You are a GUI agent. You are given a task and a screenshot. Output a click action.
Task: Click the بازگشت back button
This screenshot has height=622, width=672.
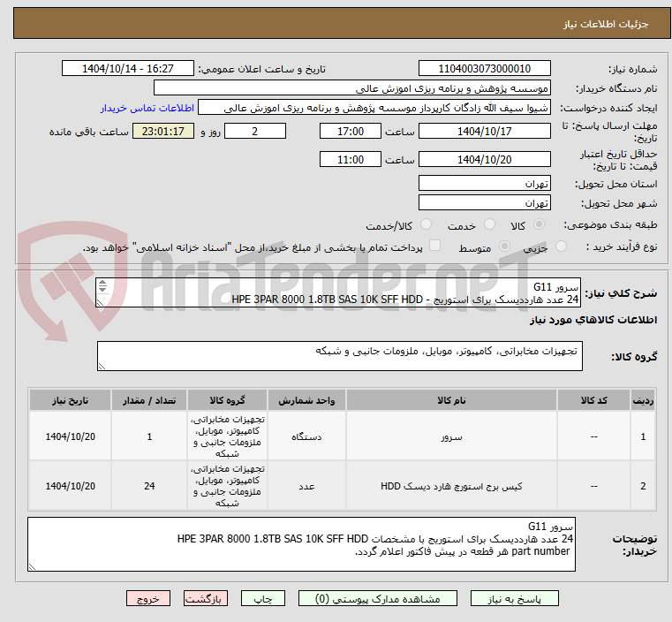(206, 598)
